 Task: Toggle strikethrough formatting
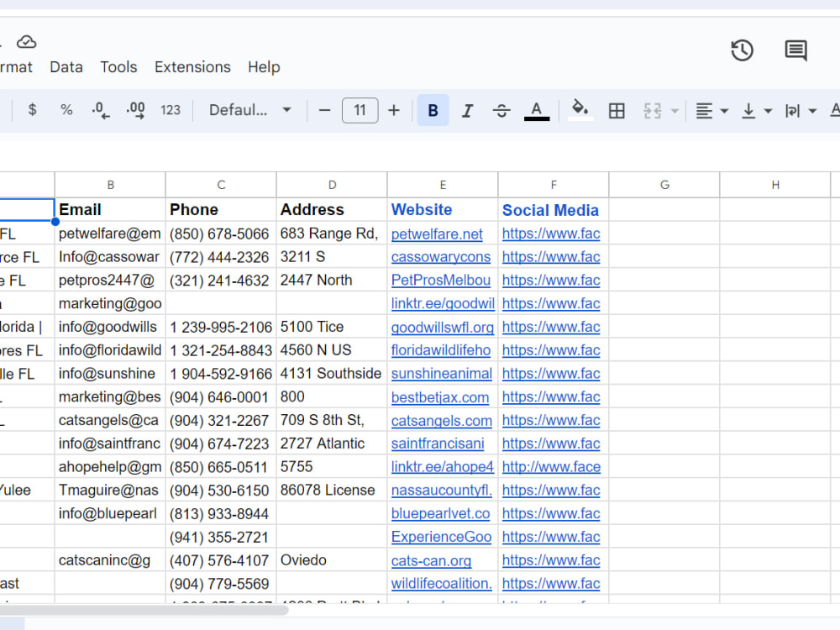(x=501, y=110)
